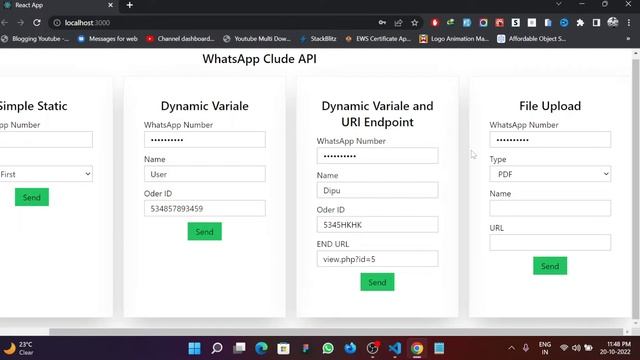The width and height of the screenshot is (640, 360).
Task: Open Visual Studio Code from taskbar
Action: [395, 348]
